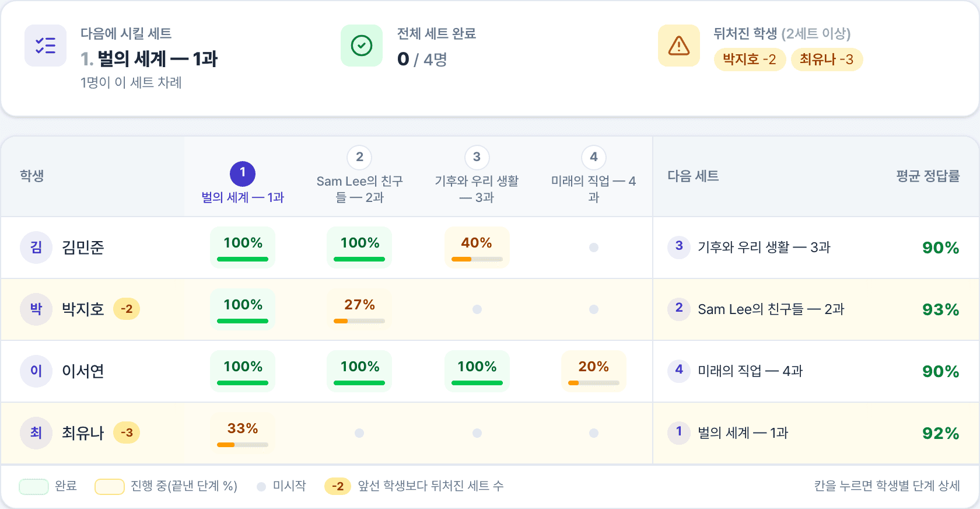Click the -2 badge next to 박지호
This screenshot has height=509, width=980.
point(127,309)
